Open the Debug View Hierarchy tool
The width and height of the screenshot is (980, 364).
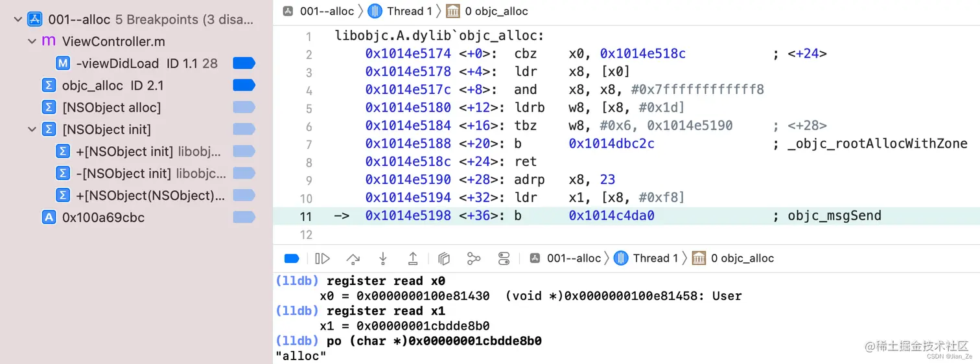coord(444,258)
